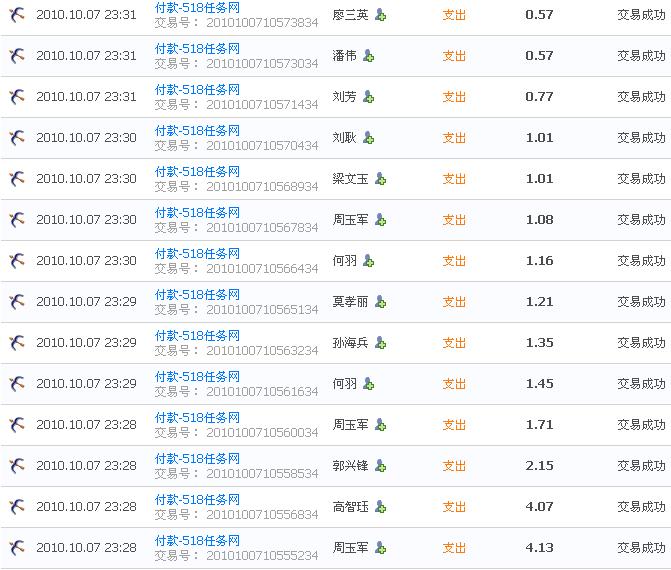Click the add-contact icon next to 高智钰
This screenshot has width=671, height=570.
pos(381,507)
